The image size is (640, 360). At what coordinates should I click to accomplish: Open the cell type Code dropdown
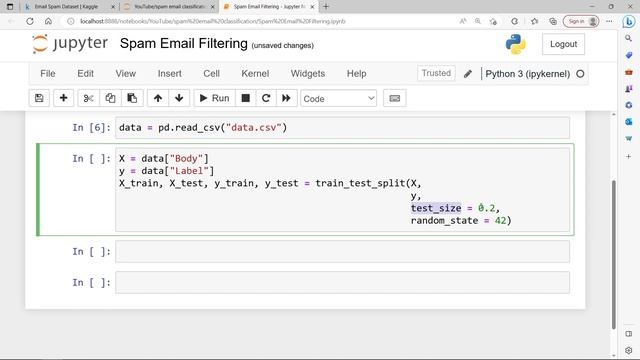pyautogui.click(x=338, y=98)
